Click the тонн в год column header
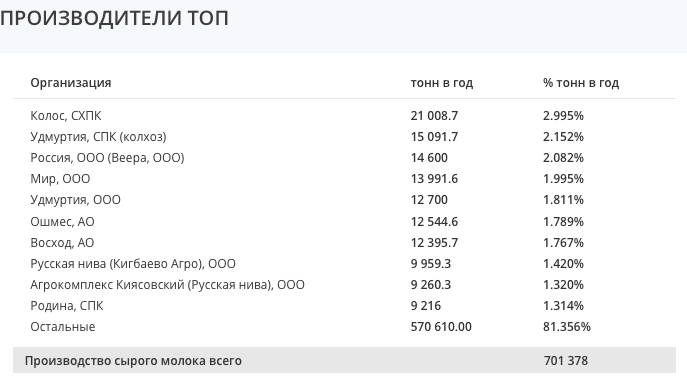687x379 pixels. (442, 83)
